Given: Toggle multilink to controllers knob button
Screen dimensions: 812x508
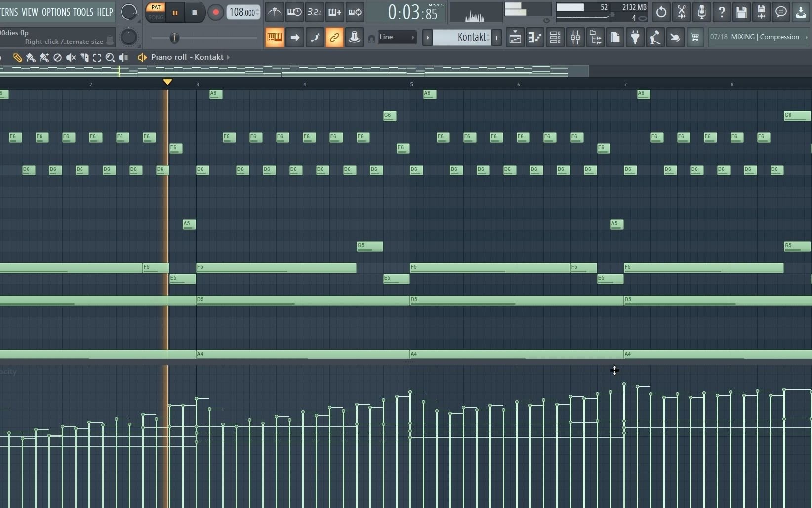Looking at the screenshot, I should (354, 37).
